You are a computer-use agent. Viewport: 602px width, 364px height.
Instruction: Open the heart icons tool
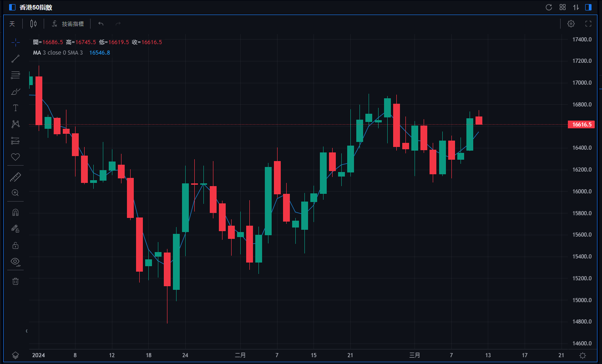point(15,157)
